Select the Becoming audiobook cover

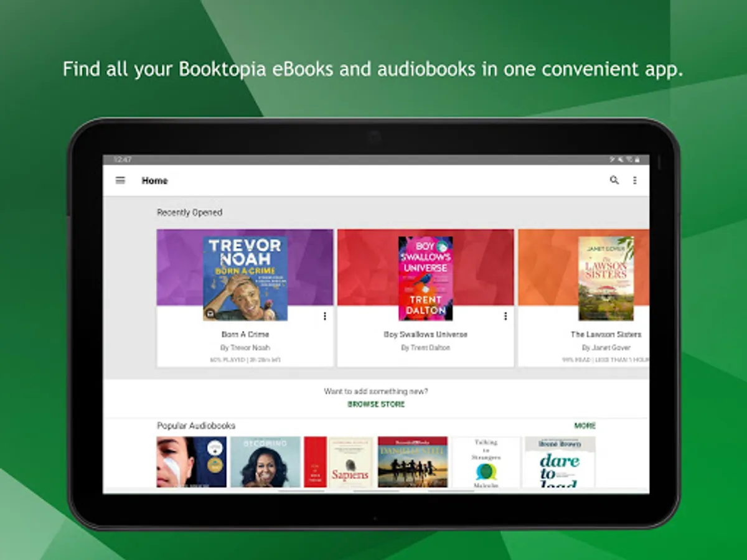(x=265, y=462)
